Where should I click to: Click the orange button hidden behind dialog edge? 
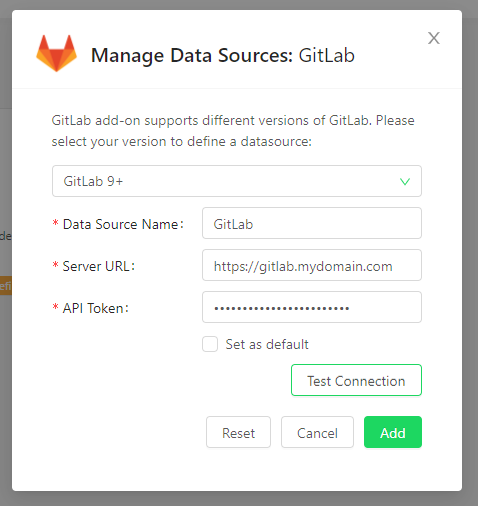click(6, 285)
